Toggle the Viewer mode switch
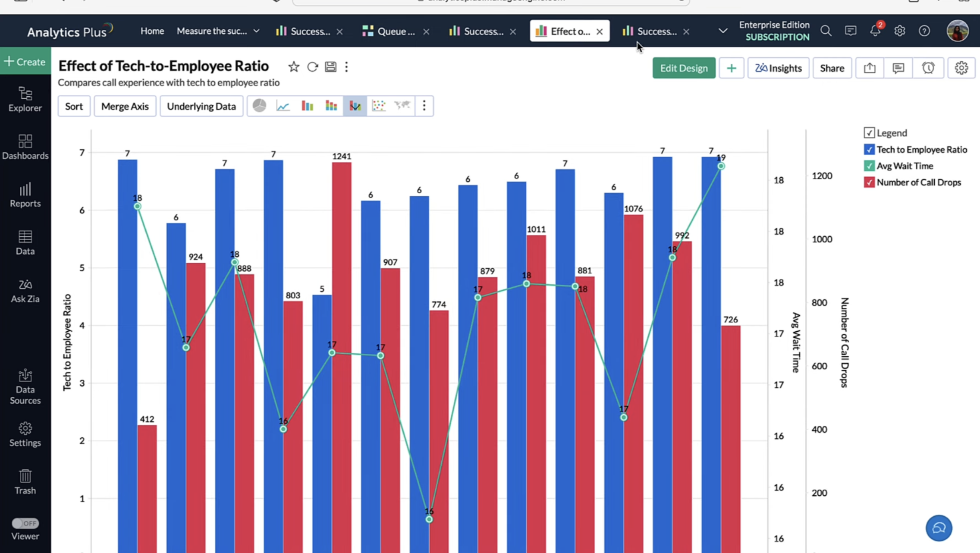The width and height of the screenshot is (980, 553). point(25,523)
